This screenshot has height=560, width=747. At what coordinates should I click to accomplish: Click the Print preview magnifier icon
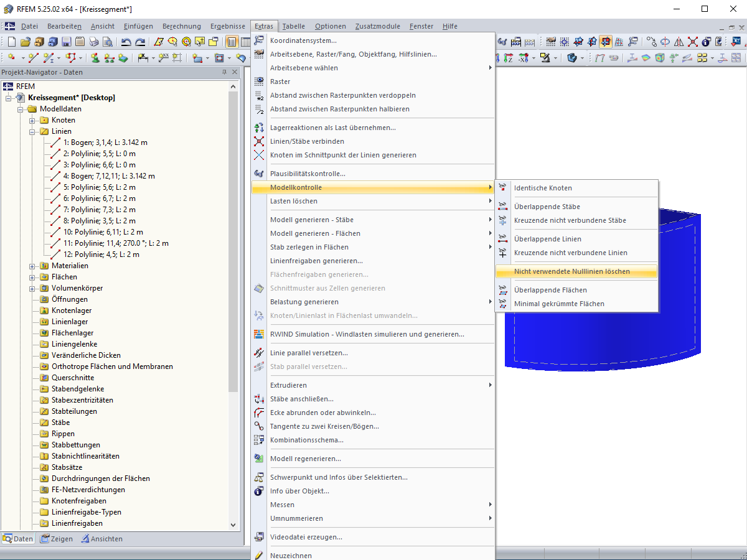pos(108,42)
